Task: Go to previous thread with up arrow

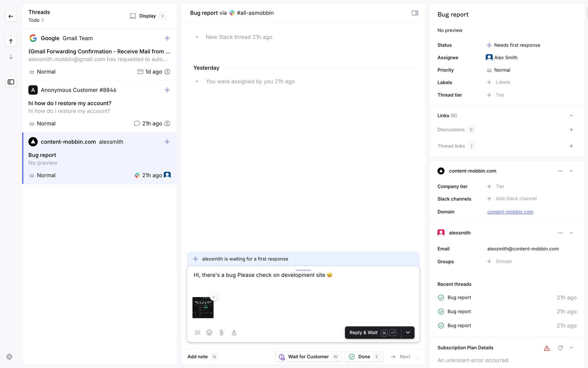Action: tap(11, 41)
